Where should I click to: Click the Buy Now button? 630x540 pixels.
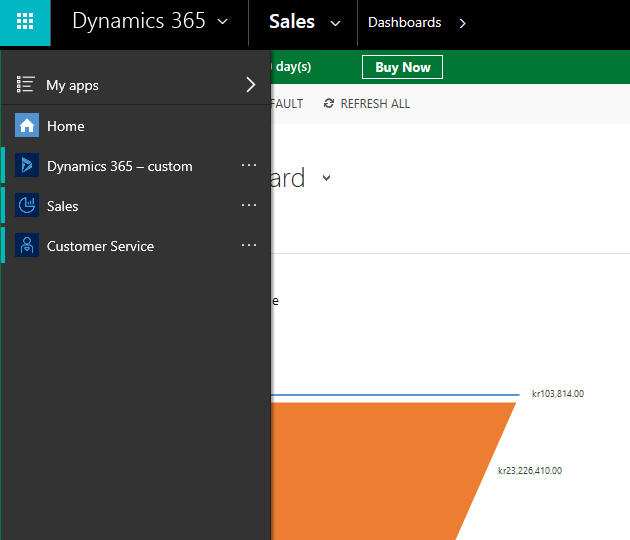[x=402, y=67]
